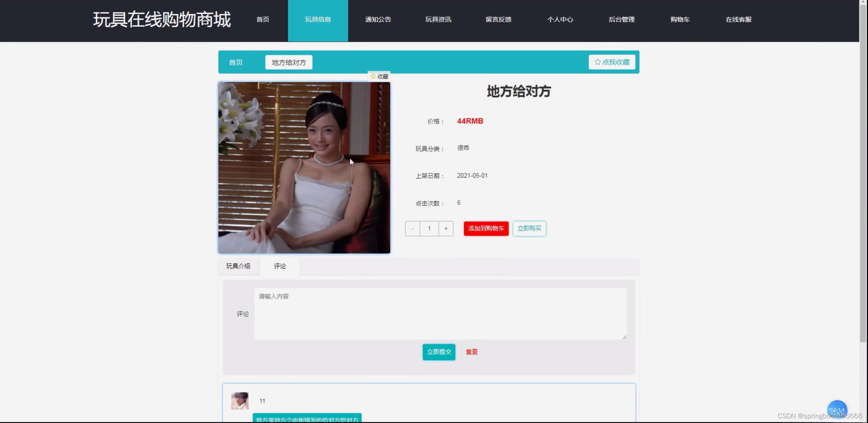Click 首页 breadcrumb link

(236, 63)
